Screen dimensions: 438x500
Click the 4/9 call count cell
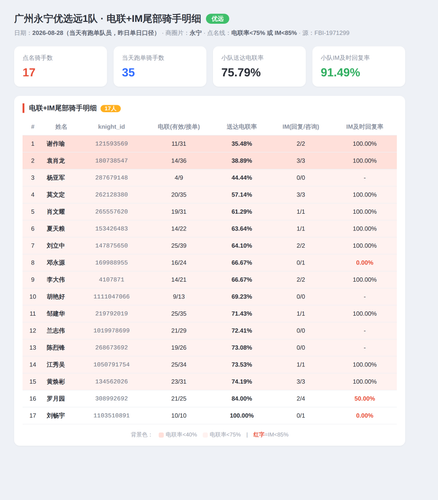pyautogui.click(x=179, y=178)
